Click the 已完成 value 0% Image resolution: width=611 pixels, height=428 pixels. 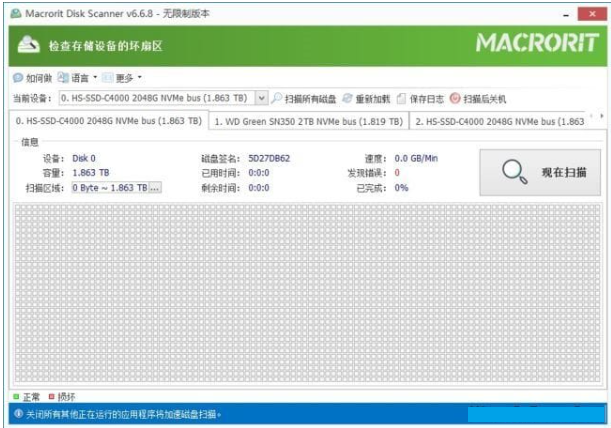401,188
